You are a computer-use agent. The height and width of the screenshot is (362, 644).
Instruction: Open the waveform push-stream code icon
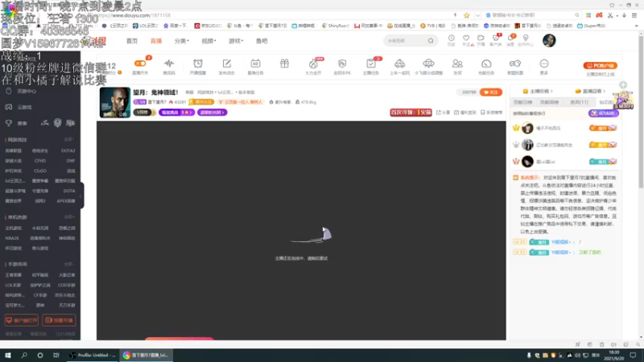pyautogui.click(x=169, y=64)
